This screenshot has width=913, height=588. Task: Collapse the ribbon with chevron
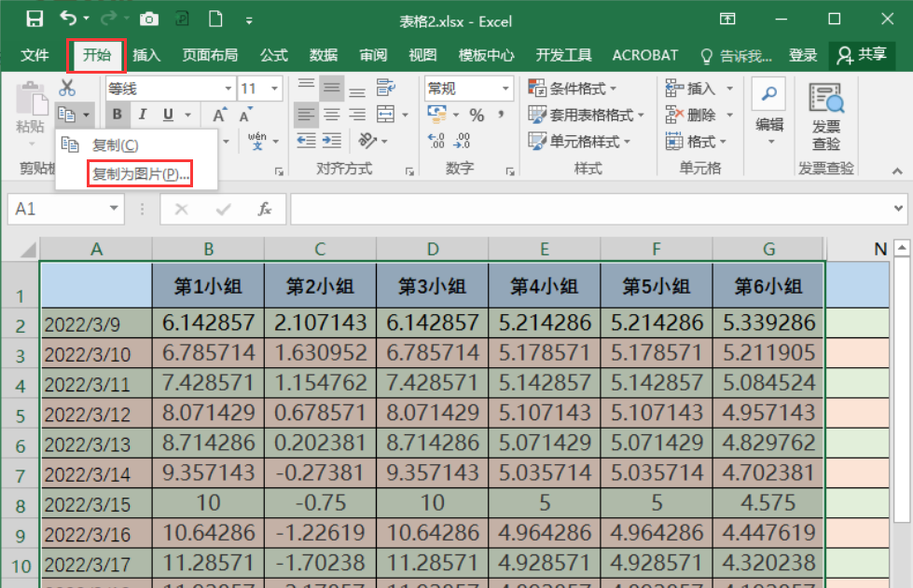tap(897, 171)
